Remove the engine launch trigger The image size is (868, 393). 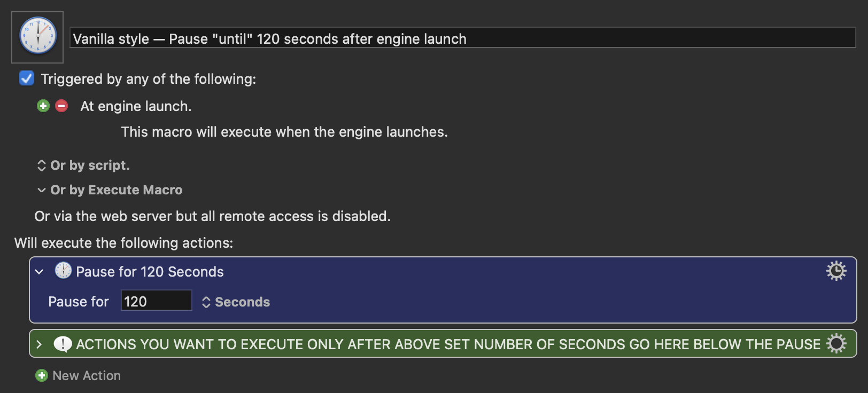click(x=61, y=106)
